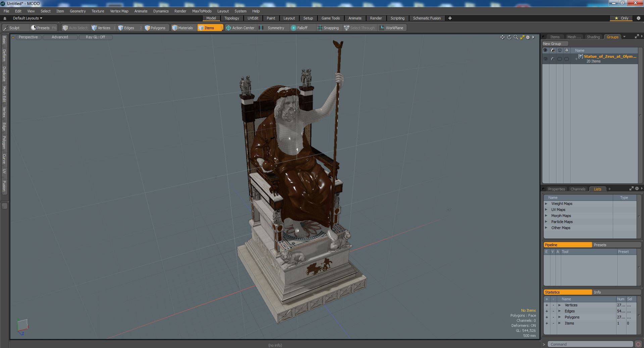Image resolution: width=644 pixels, height=348 pixels.
Task: Switch to Vertices selection mode
Action: 103,28
